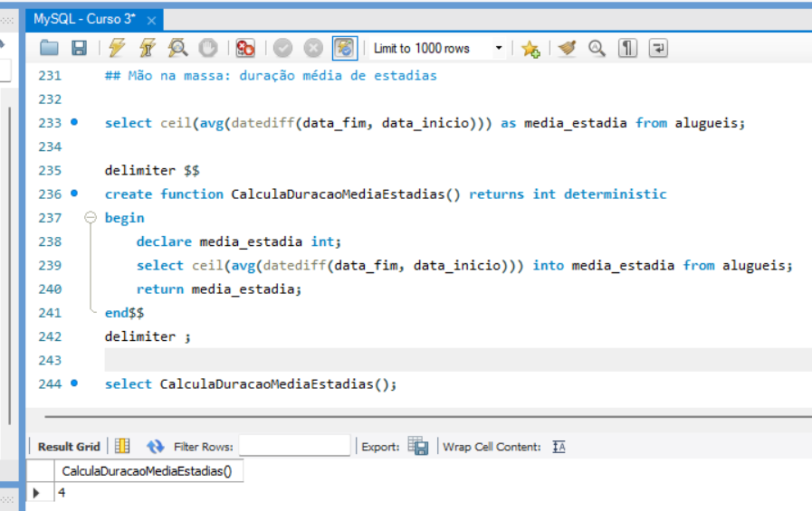Toggle the word wrap button in editor toolbar
The image size is (812, 511).
(658, 48)
